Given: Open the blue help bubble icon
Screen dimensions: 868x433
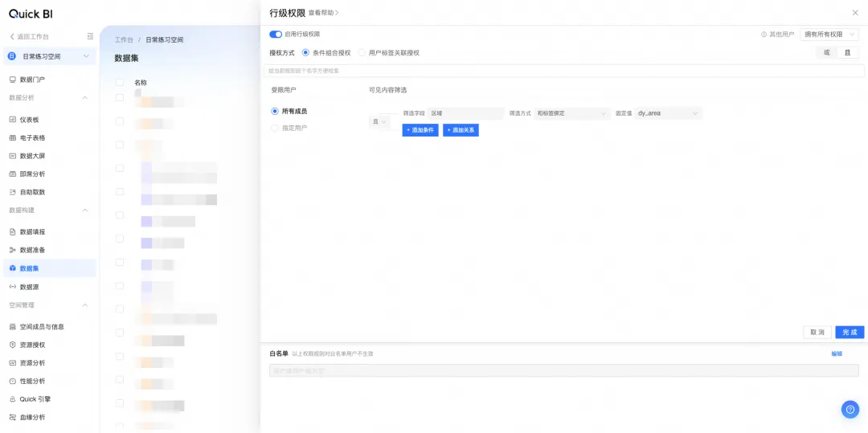Looking at the screenshot, I should coord(850,409).
